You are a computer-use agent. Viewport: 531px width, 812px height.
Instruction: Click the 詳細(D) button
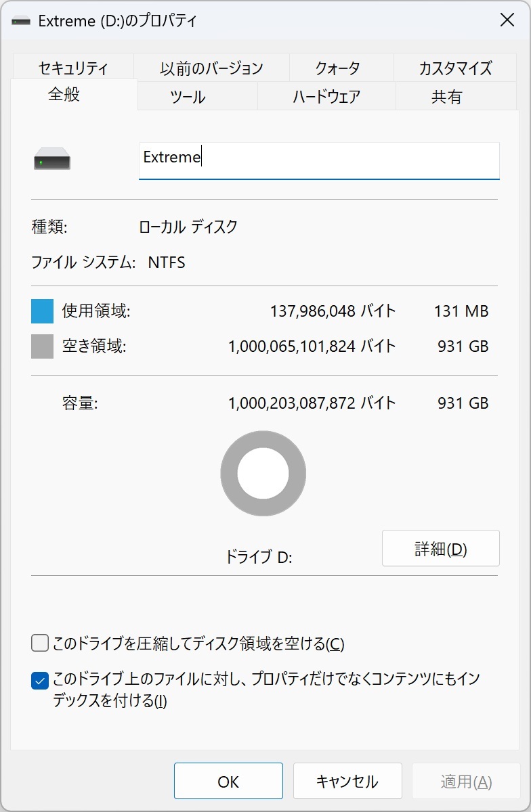[x=441, y=549]
